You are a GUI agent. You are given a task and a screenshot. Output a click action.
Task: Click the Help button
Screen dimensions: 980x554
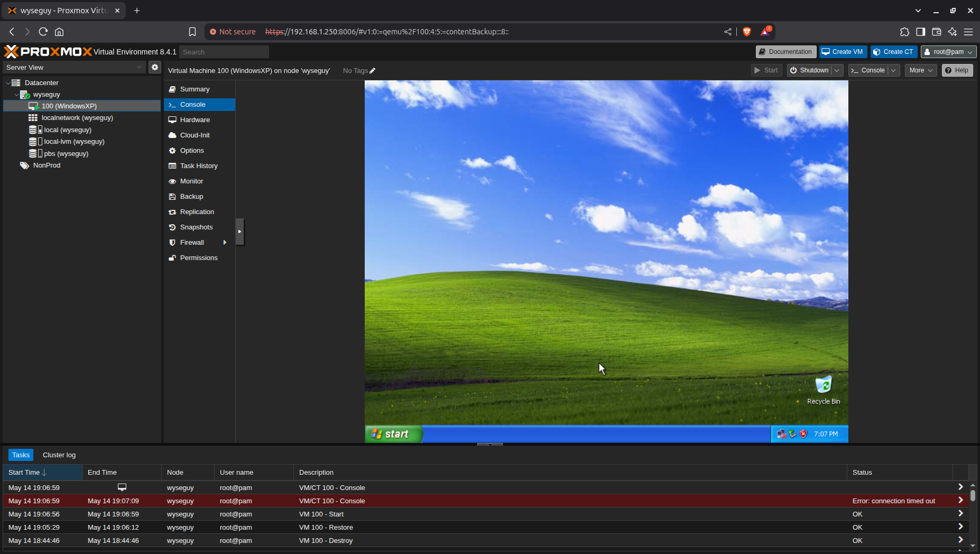tap(957, 70)
